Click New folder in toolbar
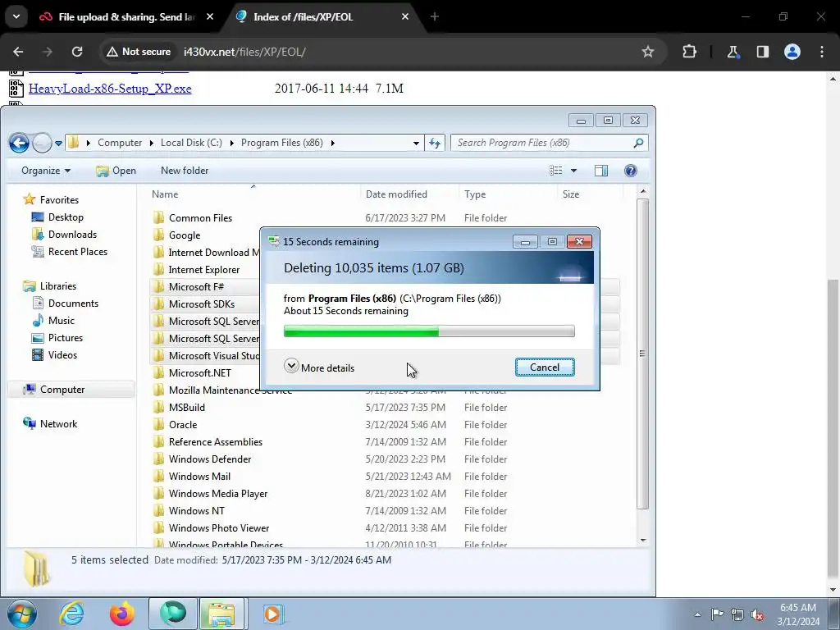 [x=185, y=171]
